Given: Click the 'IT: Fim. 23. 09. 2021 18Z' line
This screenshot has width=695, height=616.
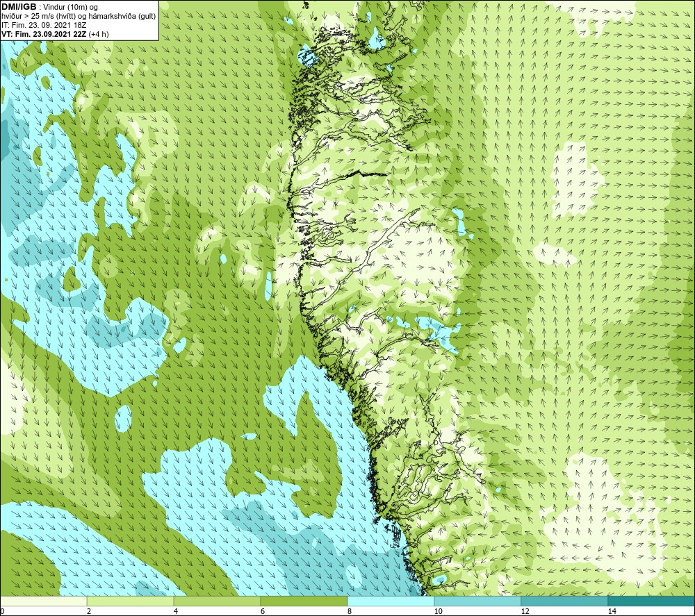Looking at the screenshot, I should coord(44,25).
